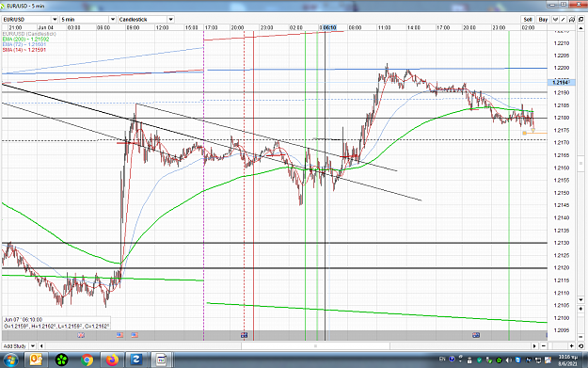Image resolution: width=588 pixels, height=368 pixels.
Task: Open the Add Study button
Action: click(15, 345)
